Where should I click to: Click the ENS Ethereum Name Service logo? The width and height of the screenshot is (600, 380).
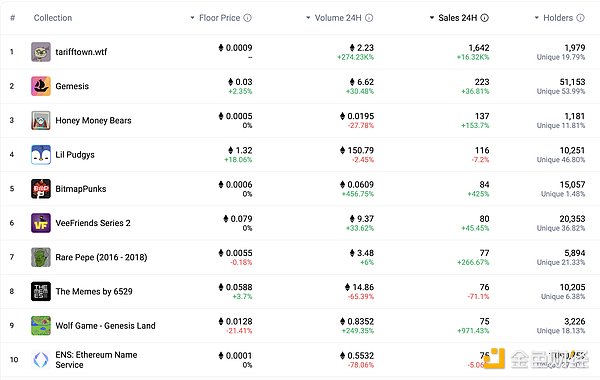point(41,360)
